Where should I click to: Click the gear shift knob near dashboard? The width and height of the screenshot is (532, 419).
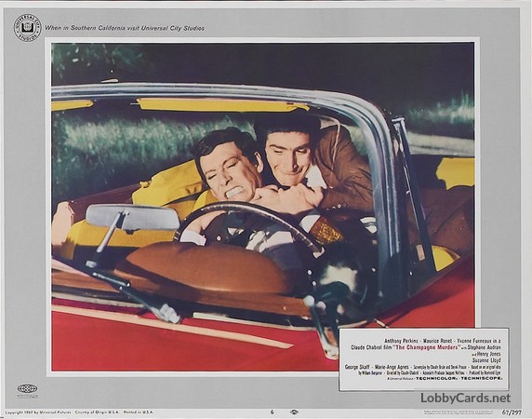click(x=310, y=301)
